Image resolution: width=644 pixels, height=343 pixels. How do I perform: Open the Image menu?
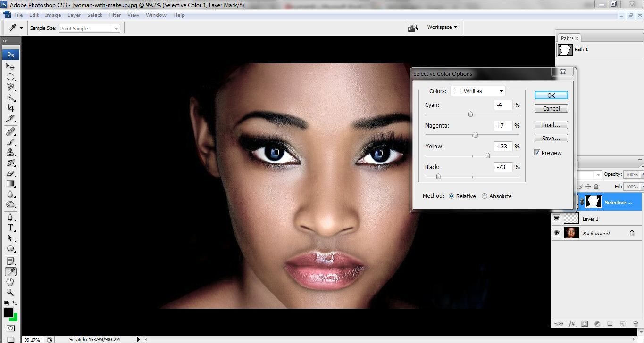(53, 15)
